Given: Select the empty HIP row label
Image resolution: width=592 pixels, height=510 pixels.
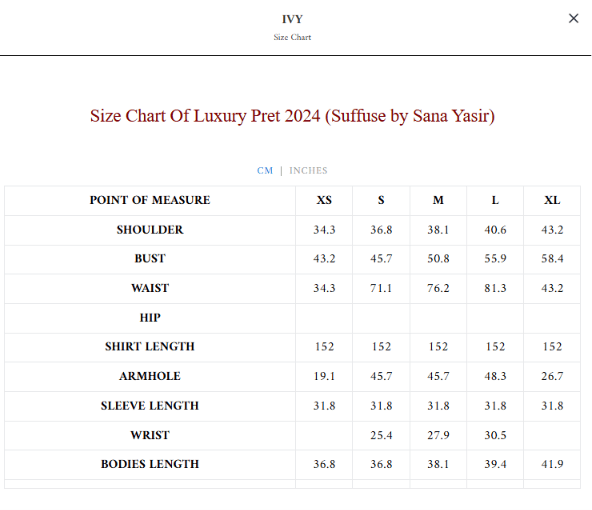Looking at the screenshot, I should [150, 317].
